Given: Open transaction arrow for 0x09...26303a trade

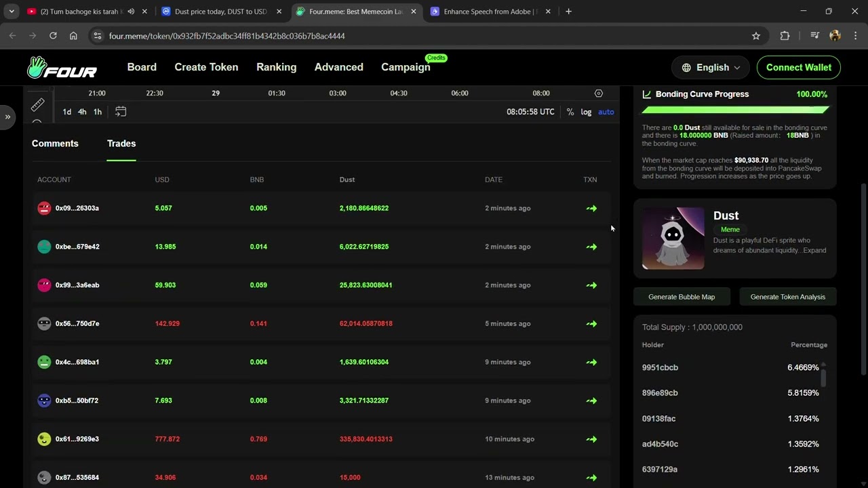Looking at the screenshot, I should (592, 209).
